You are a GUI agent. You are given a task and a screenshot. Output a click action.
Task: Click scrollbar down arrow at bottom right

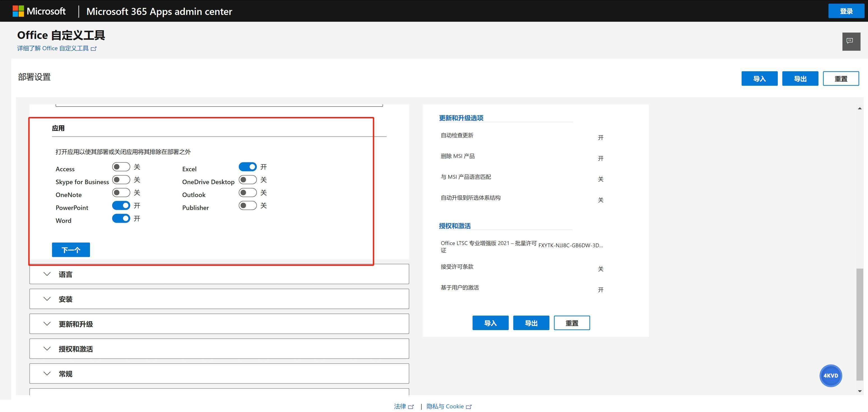(x=860, y=391)
